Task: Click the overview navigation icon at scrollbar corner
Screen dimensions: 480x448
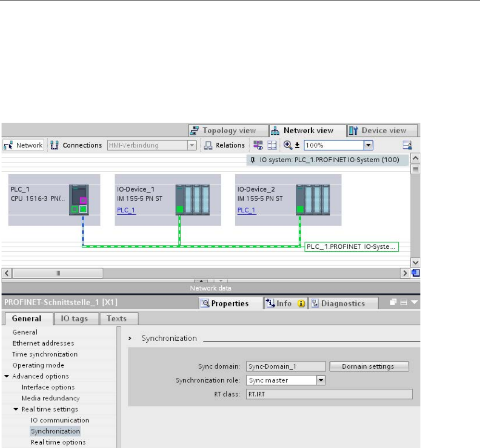Action: tap(416, 273)
